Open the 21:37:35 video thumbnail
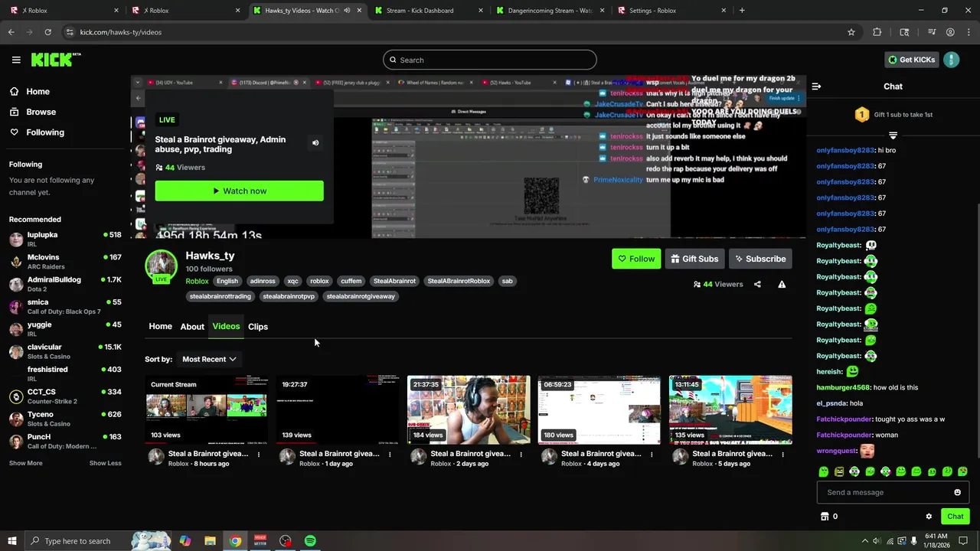The width and height of the screenshot is (980, 551). tap(469, 409)
